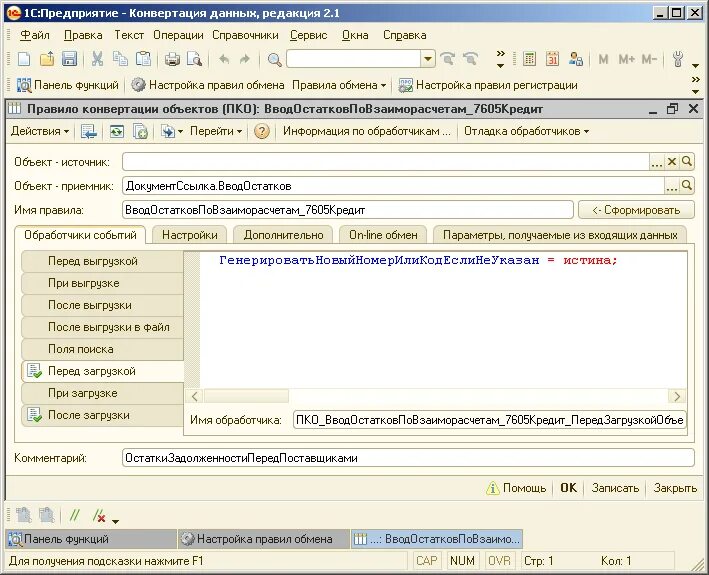Viewport: 709px width, 575px height.
Task: Undo with the left arrow icon
Action: (x=223, y=59)
